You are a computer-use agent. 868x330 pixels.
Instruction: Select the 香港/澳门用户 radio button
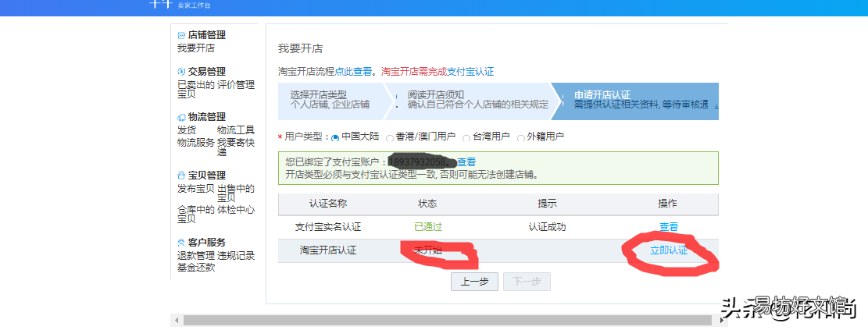click(x=390, y=138)
